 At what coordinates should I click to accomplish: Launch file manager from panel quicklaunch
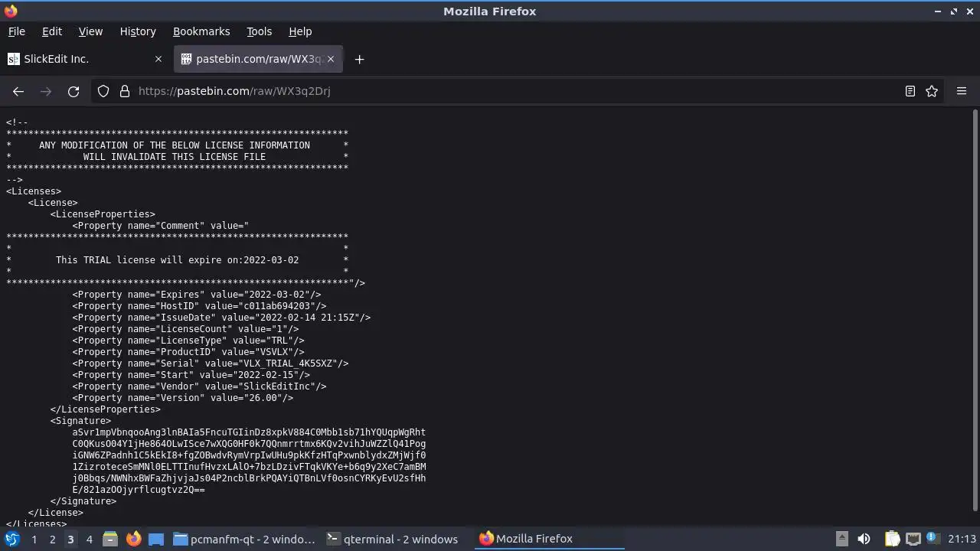click(x=109, y=539)
